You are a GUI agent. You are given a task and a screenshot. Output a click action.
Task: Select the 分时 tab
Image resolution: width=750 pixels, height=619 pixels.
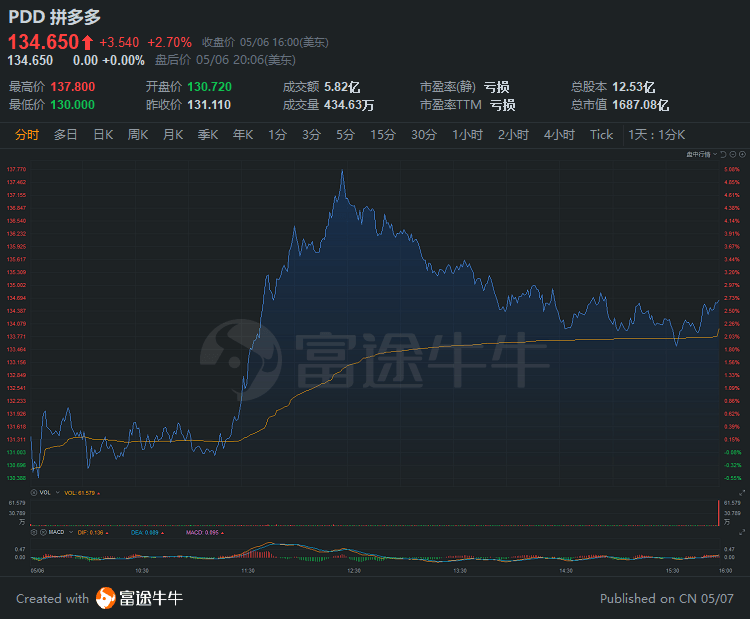(27, 135)
